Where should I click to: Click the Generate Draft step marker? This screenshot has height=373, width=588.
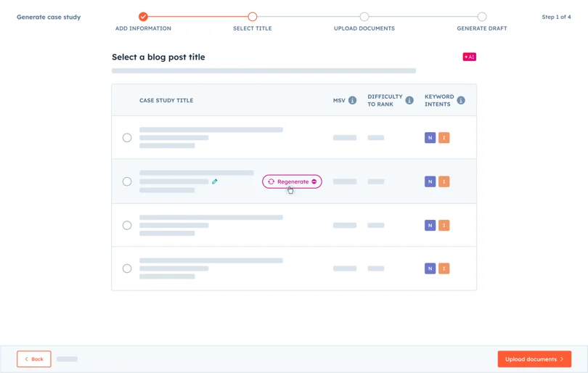(x=482, y=17)
